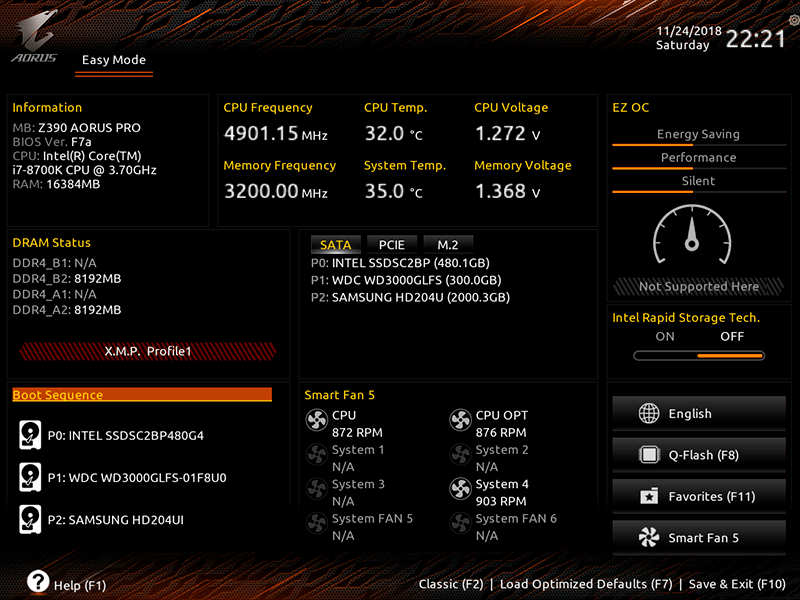The height and width of the screenshot is (600, 800).
Task: Click the 11/24/2018 date
Action: [x=689, y=31]
